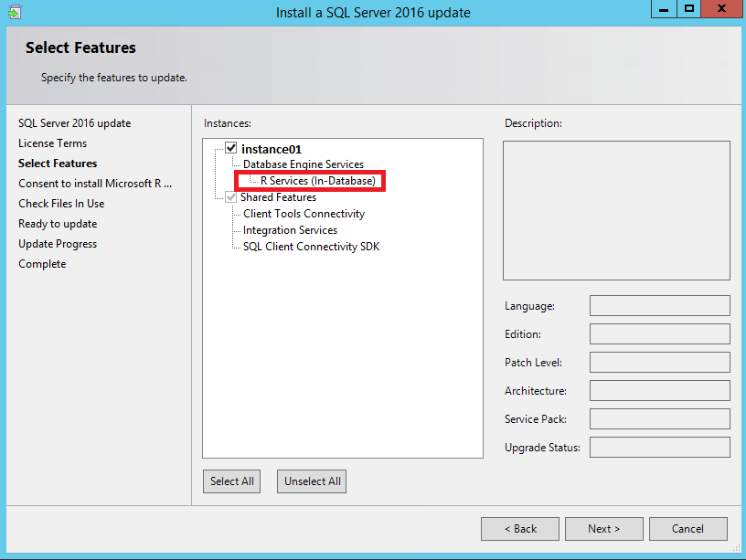
Task: Minimize the installer window
Action: click(x=664, y=9)
